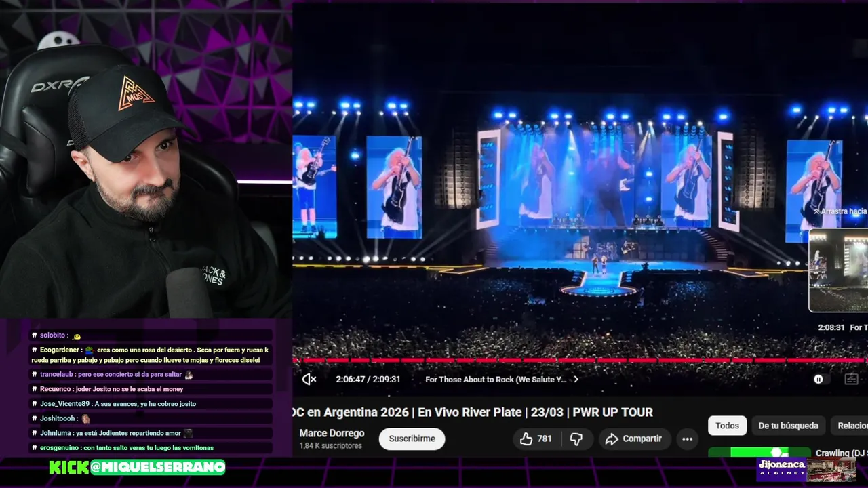The image size is (868, 488).
Task: Like the video with thumbs-up 781
Action: click(536, 439)
